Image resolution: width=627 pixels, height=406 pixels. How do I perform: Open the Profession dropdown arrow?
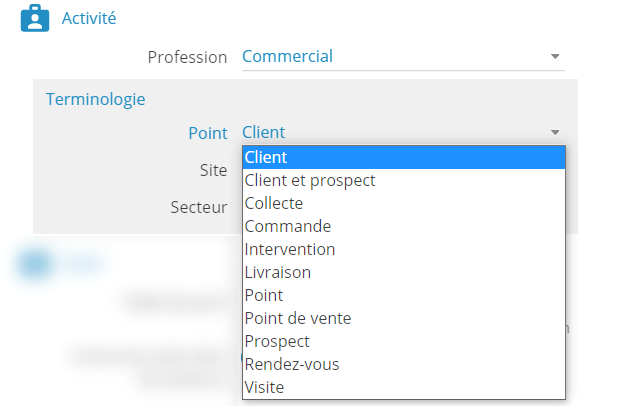pos(555,56)
